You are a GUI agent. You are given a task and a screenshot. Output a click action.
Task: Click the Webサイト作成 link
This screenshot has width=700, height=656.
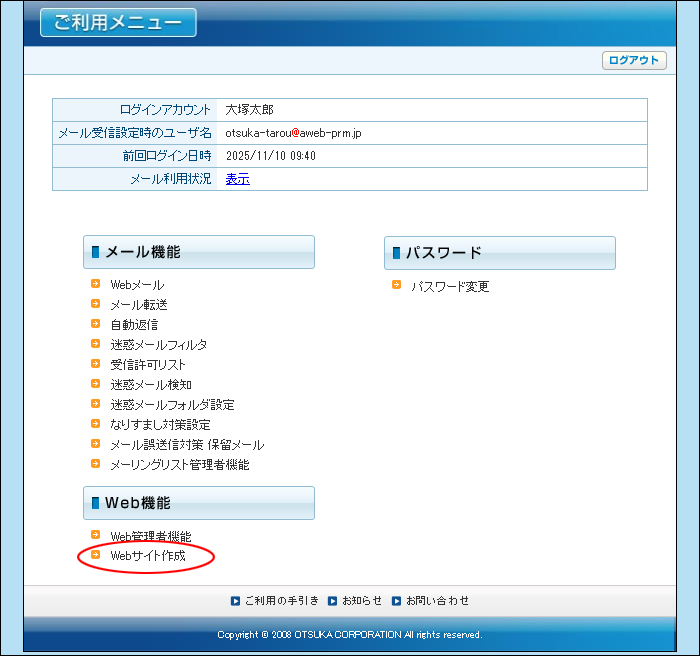tap(148, 556)
